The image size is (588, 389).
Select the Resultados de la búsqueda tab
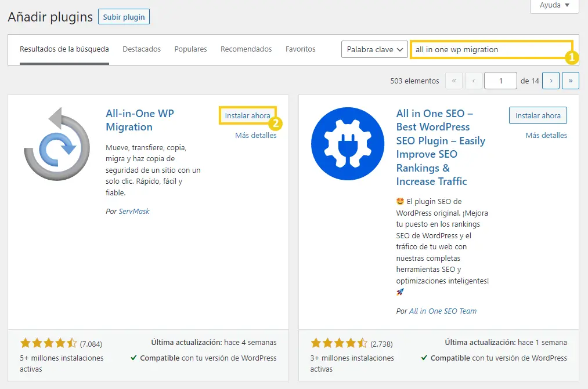pos(64,49)
